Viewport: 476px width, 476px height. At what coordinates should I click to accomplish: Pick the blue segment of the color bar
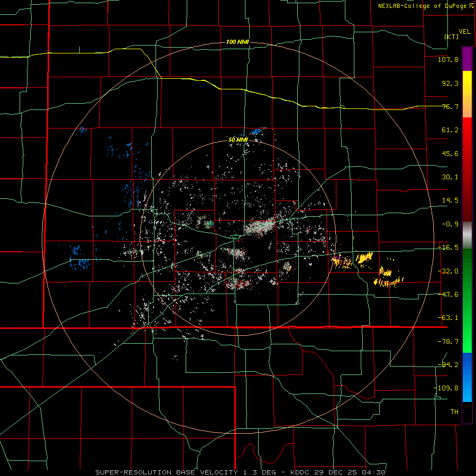coord(467,377)
